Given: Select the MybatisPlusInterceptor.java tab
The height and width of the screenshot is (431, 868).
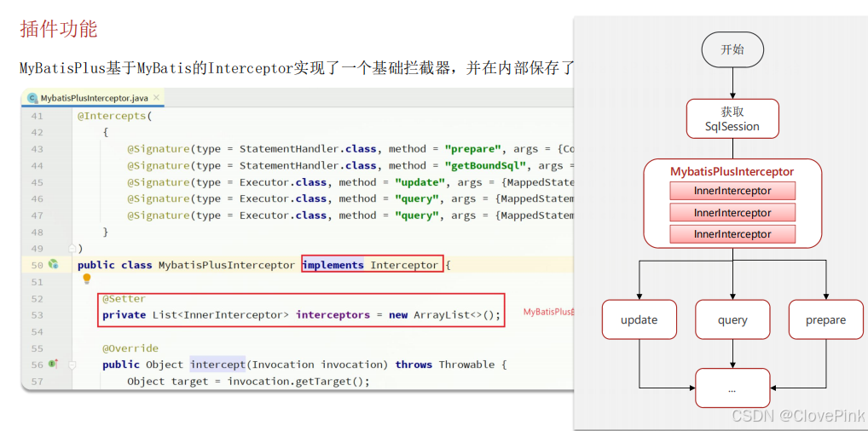Looking at the screenshot, I should click(94, 98).
